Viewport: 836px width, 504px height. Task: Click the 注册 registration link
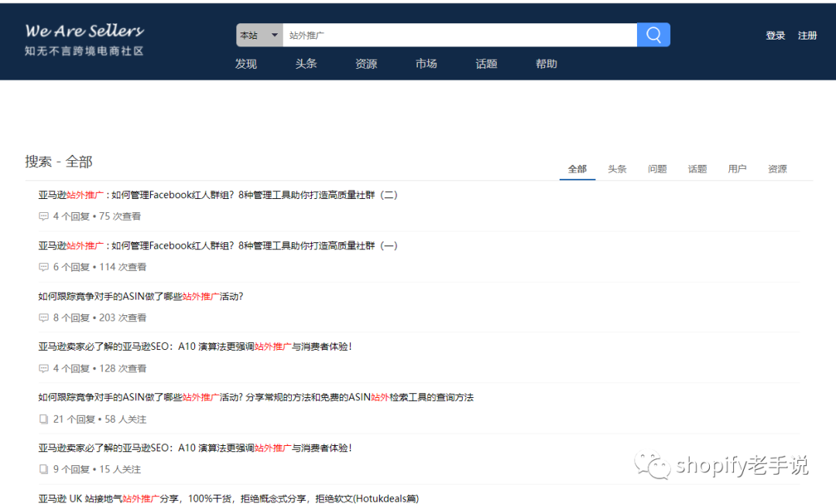(x=807, y=35)
